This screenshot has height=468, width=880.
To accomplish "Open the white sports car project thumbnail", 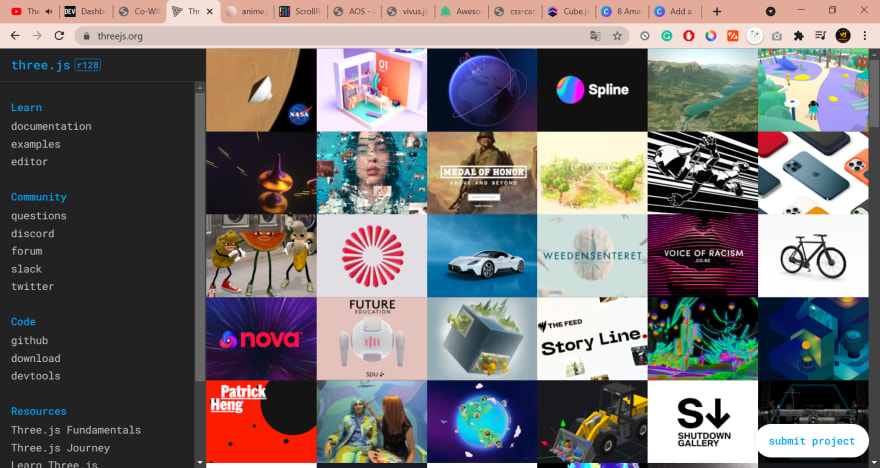I will tap(482, 255).
